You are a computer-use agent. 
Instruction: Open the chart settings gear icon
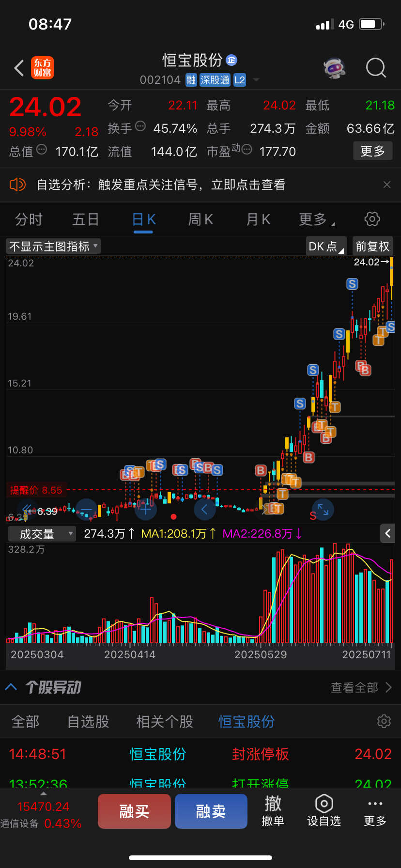372,219
